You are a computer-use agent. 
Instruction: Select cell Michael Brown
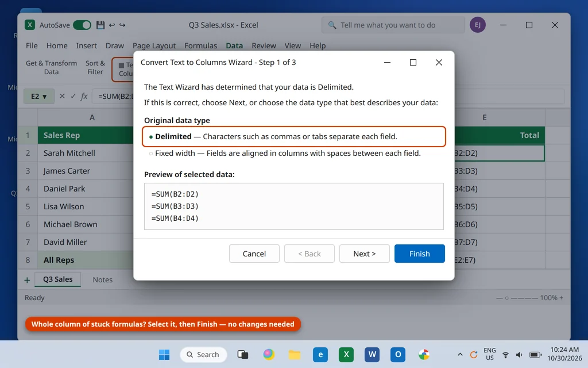point(86,224)
